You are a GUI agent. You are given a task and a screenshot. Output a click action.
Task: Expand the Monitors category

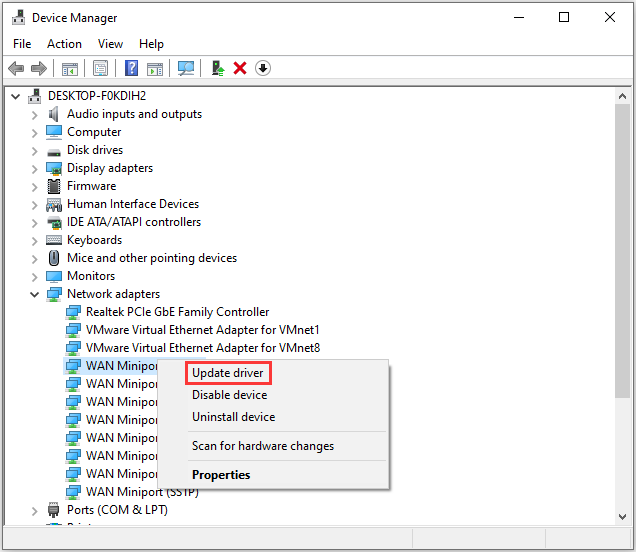pyautogui.click(x=35, y=277)
